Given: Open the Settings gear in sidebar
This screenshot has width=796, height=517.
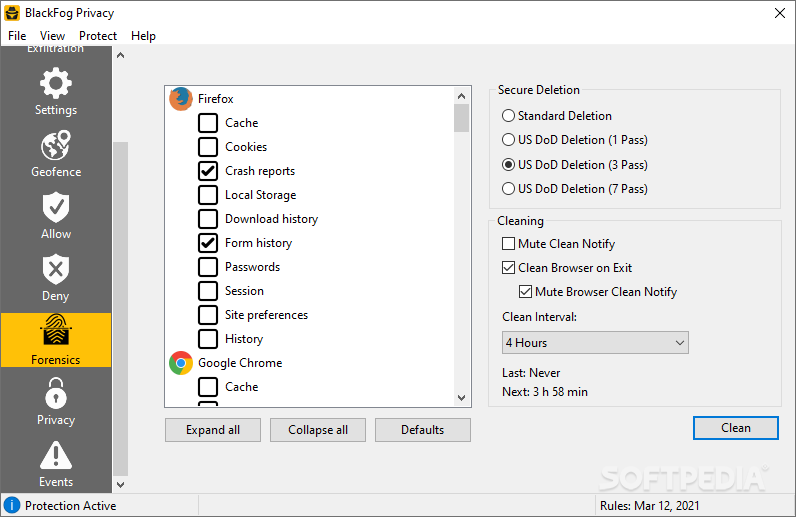Looking at the screenshot, I should click(56, 83).
